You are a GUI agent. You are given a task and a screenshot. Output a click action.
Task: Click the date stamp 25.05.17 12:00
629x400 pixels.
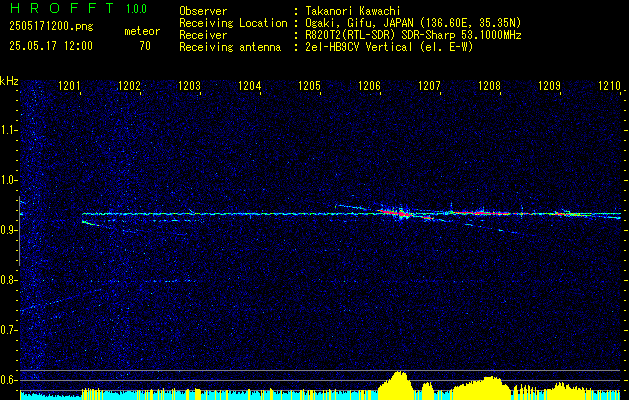coord(51,46)
